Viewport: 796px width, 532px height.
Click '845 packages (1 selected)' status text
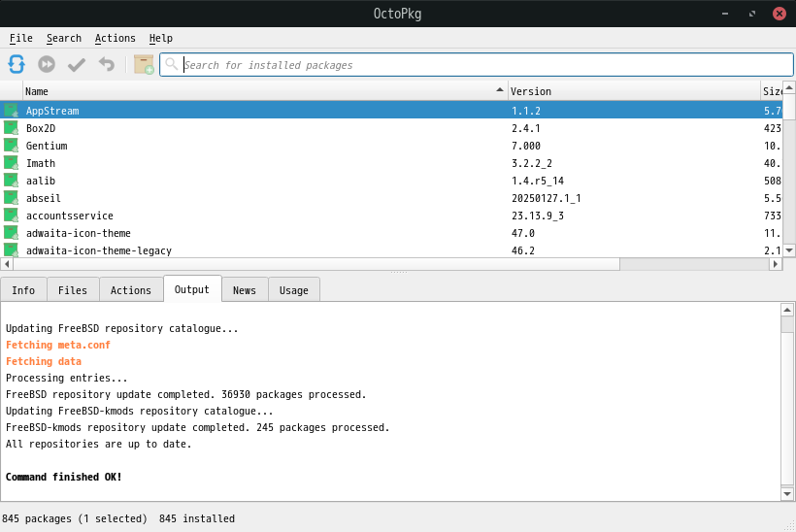pyautogui.click(x=75, y=518)
